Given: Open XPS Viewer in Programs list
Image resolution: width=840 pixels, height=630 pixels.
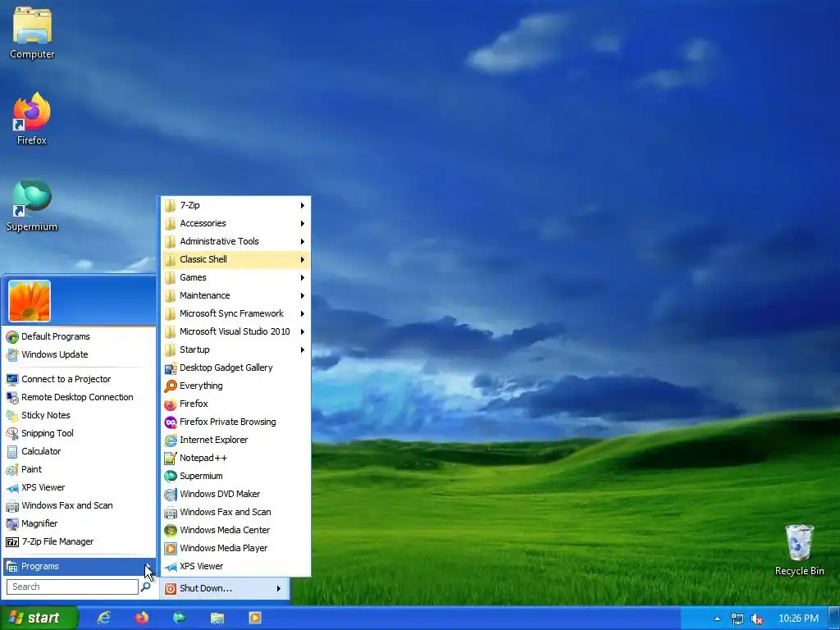Looking at the screenshot, I should [235, 566].
